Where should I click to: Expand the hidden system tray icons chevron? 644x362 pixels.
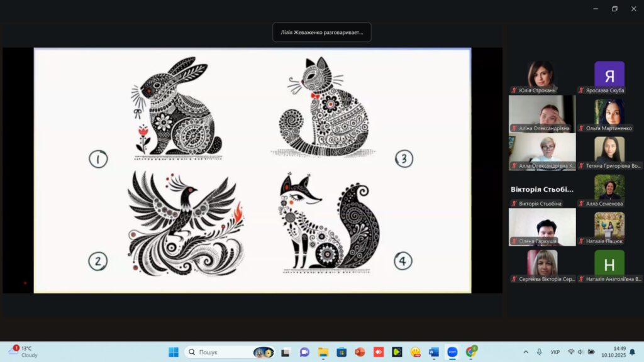point(526,352)
